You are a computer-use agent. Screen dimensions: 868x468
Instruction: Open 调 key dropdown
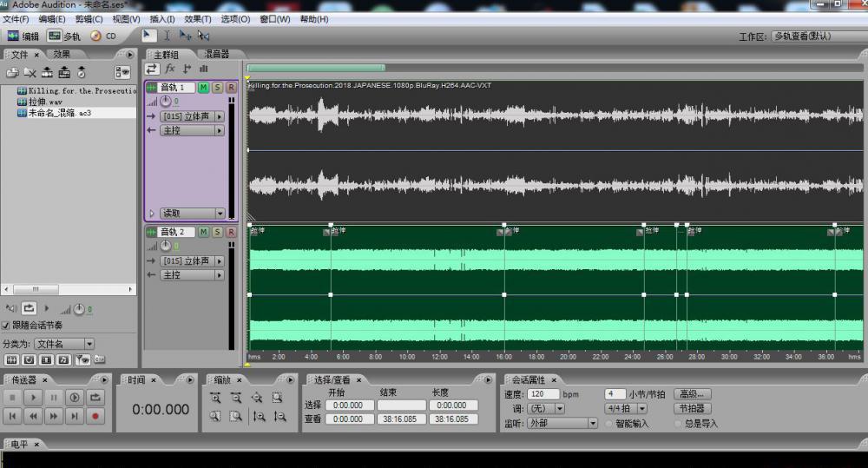coord(546,409)
